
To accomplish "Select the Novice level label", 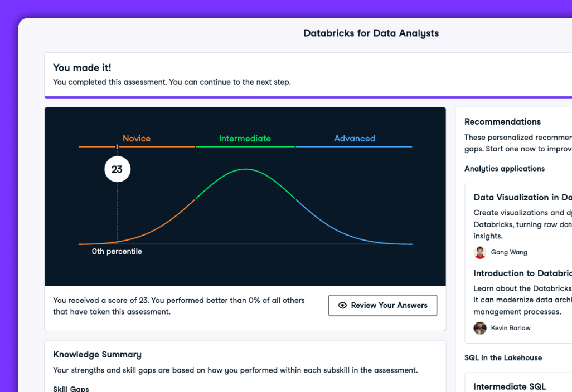I will tap(137, 139).
